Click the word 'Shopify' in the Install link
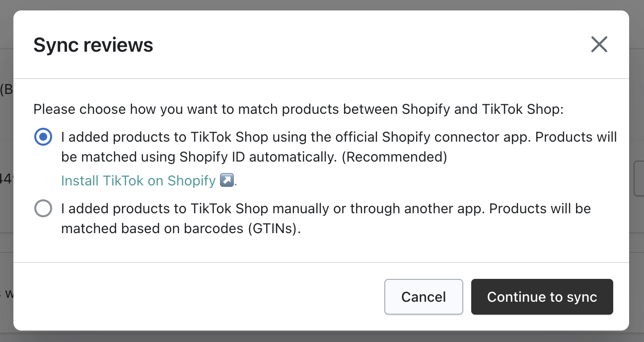The height and width of the screenshot is (342, 644). [191, 180]
